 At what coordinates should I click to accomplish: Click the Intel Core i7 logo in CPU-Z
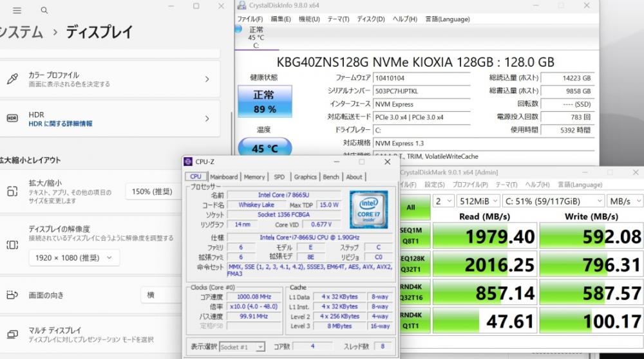click(x=368, y=209)
